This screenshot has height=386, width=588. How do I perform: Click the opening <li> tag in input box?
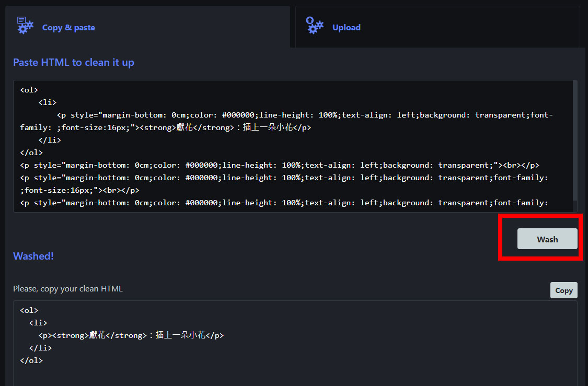(x=47, y=102)
